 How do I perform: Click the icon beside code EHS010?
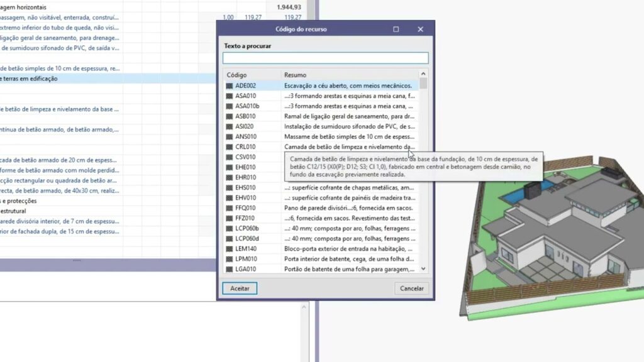(230, 187)
